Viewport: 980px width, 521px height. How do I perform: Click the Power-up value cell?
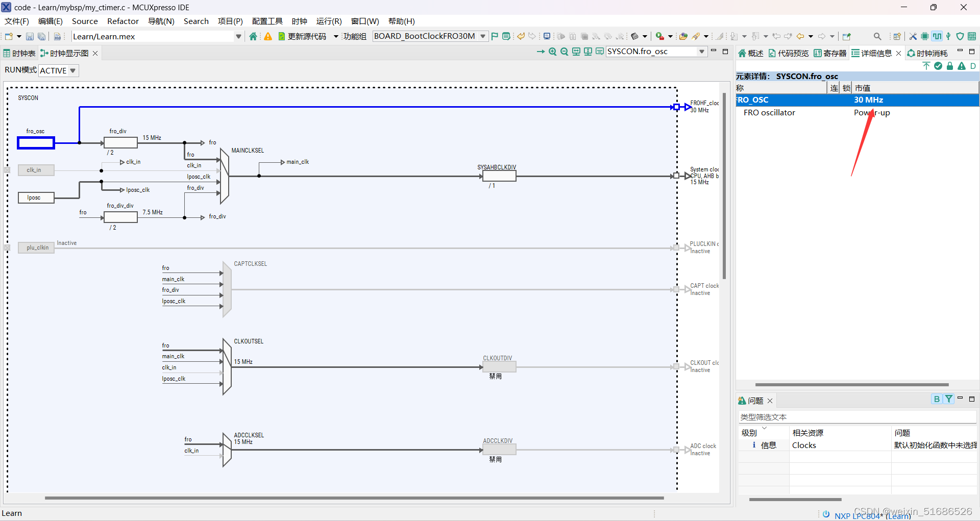click(872, 113)
